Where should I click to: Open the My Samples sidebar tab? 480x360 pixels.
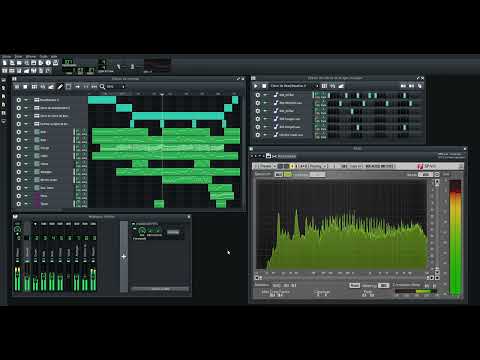point(4,96)
